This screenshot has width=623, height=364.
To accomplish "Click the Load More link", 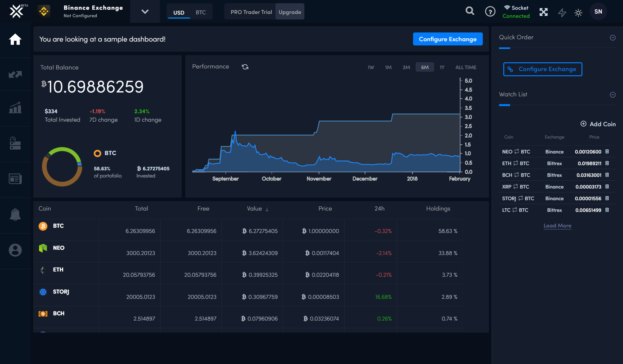I will [557, 225].
